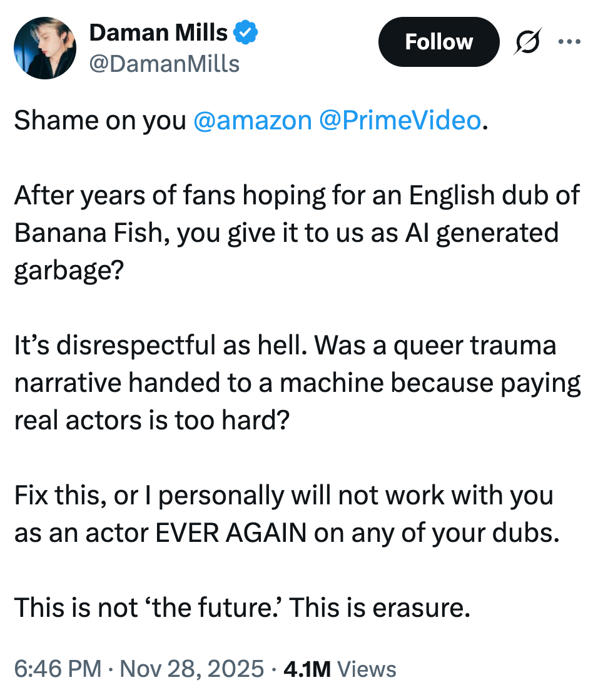Click the blue verified badge
The height and width of the screenshot is (700, 598).
coord(245,32)
